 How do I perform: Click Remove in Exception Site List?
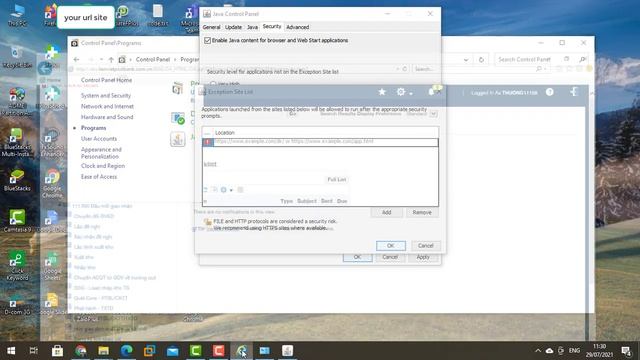click(422, 212)
